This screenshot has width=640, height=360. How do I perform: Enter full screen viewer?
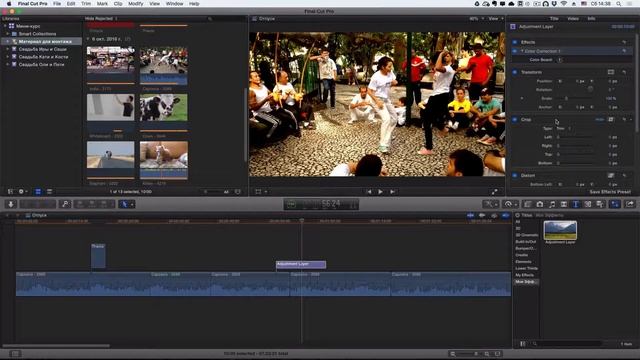[x=494, y=191]
